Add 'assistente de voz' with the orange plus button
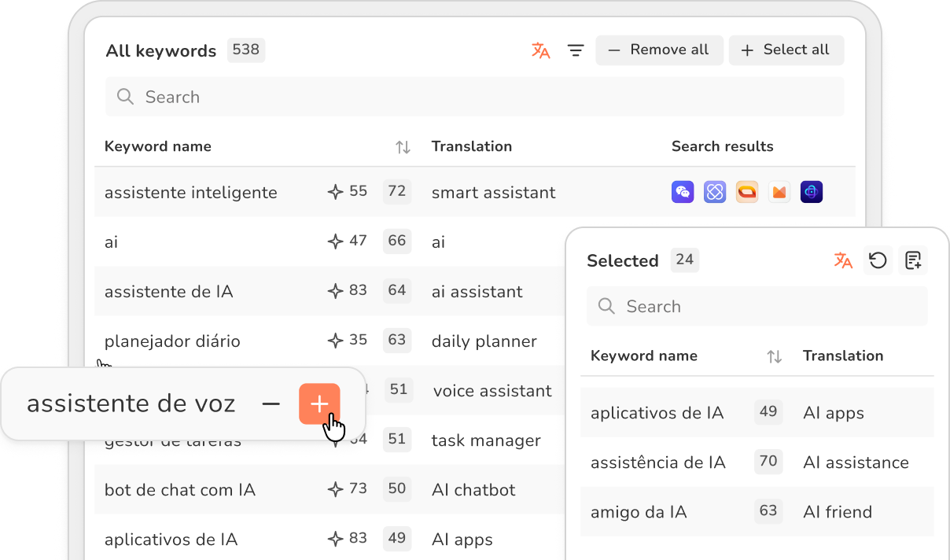The width and height of the screenshot is (950, 560). point(319,403)
